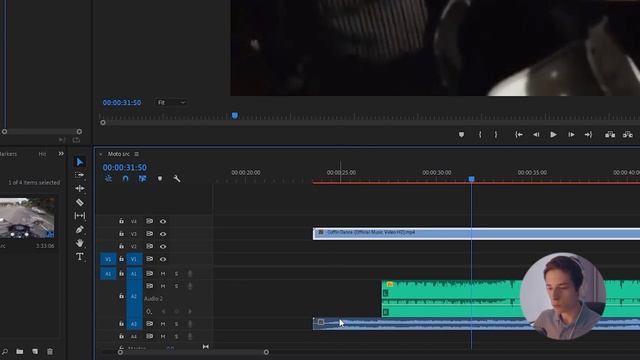Create new bin folder icon
The image size is (640, 360).
(x=20, y=351)
